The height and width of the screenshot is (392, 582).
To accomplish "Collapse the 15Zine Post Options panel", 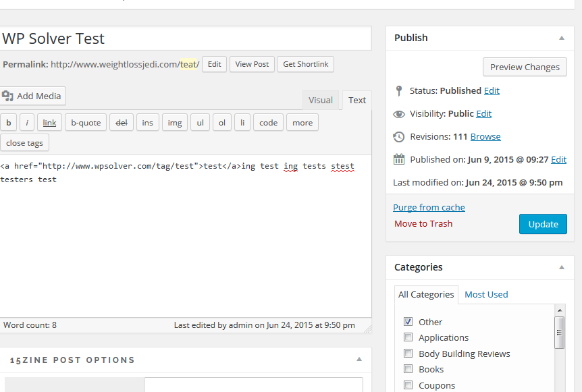I will pos(359,360).
